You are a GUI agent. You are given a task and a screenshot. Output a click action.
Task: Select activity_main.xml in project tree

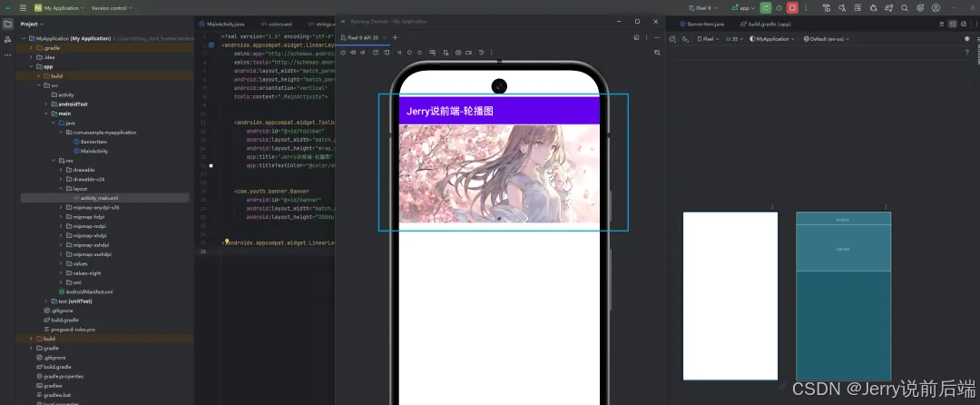coord(100,198)
